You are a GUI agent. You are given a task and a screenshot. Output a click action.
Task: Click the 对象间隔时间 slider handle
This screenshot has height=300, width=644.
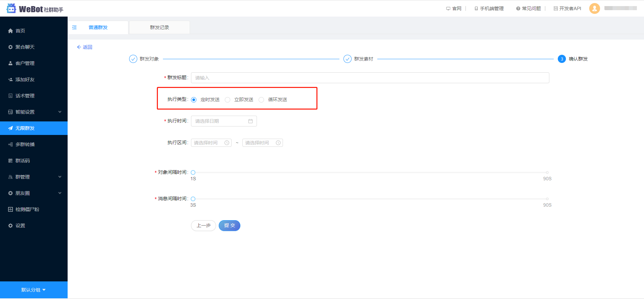click(x=193, y=172)
